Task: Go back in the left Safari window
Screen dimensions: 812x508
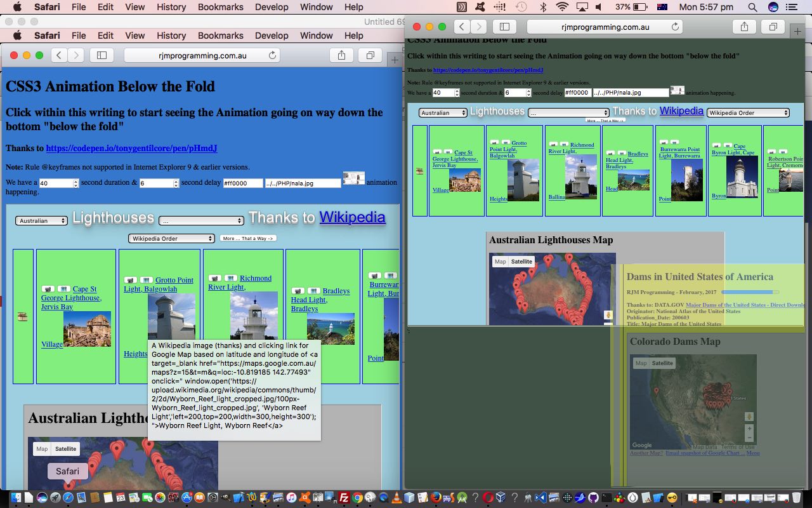Action: click(59, 55)
